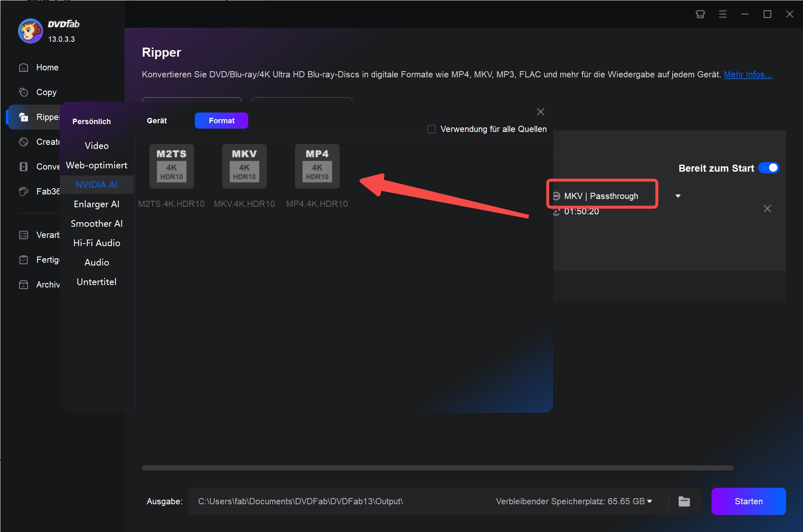Click the DVDFab mascot logo

(30, 31)
